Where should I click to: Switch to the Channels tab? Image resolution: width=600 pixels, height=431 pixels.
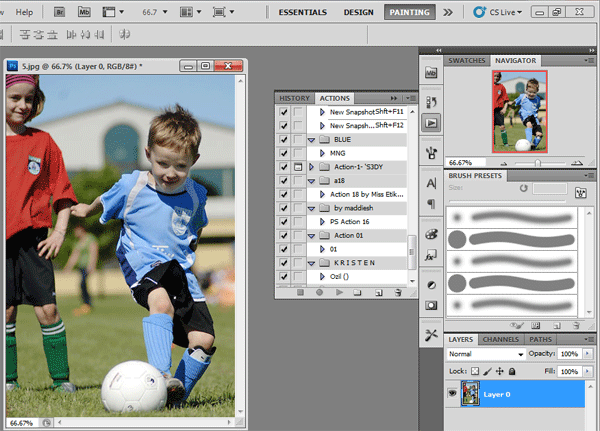[500, 339]
